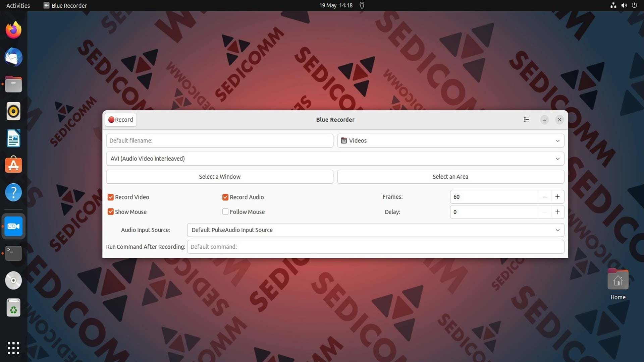Expand the Videos folder dropdown
Viewport: 644px width, 362px height.
(450, 140)
